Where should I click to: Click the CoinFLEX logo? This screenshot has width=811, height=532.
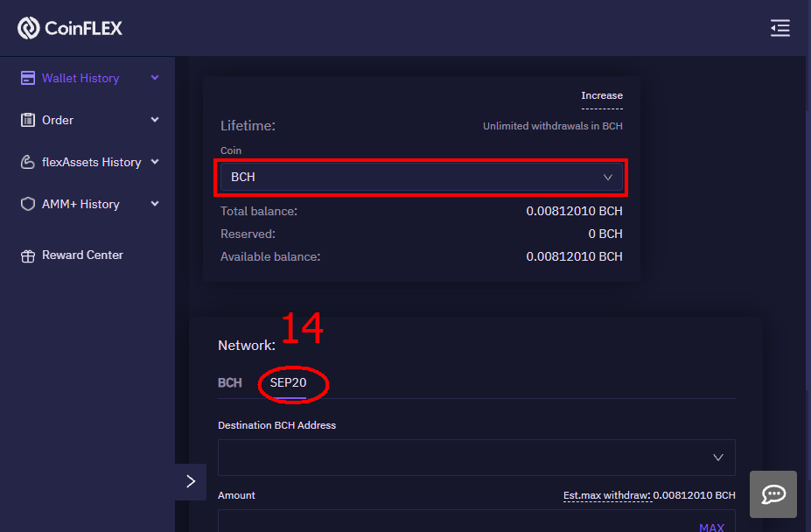70,28
